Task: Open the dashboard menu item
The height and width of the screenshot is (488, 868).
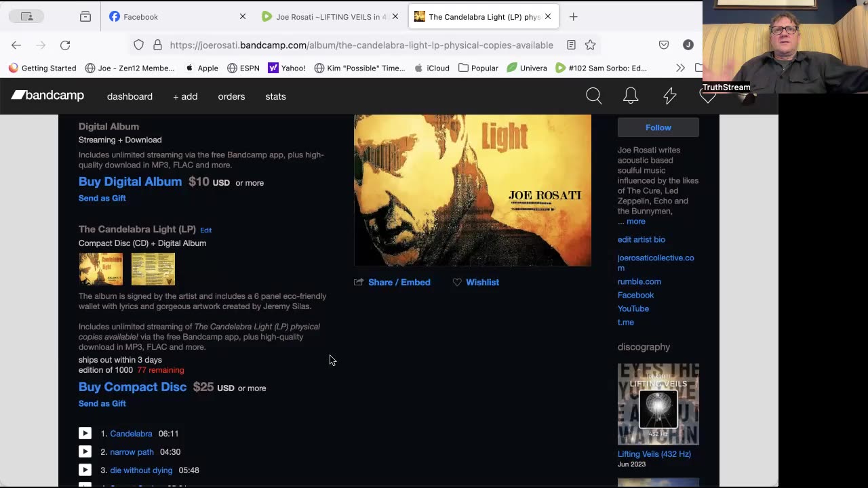Action: (130, 96)
